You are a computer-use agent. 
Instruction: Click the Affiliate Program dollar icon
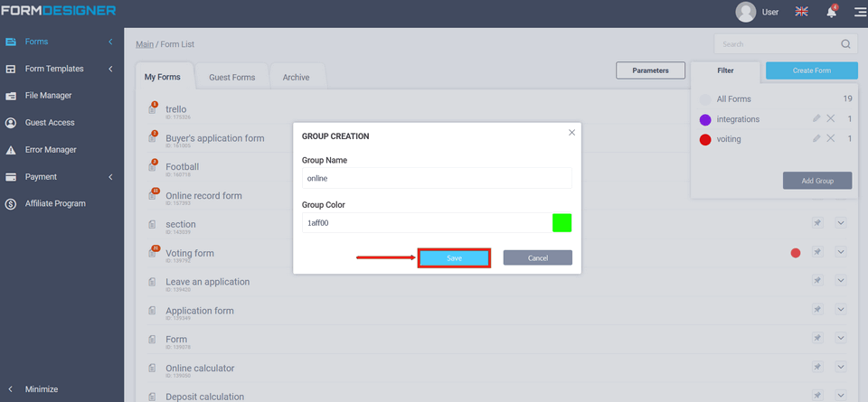click(11, 204)
